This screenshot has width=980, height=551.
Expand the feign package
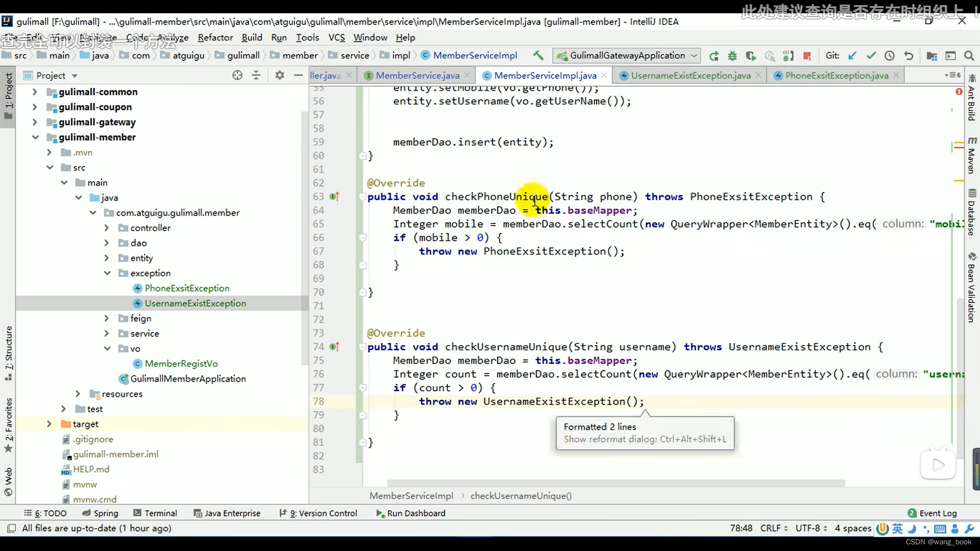tap(107, 318)
